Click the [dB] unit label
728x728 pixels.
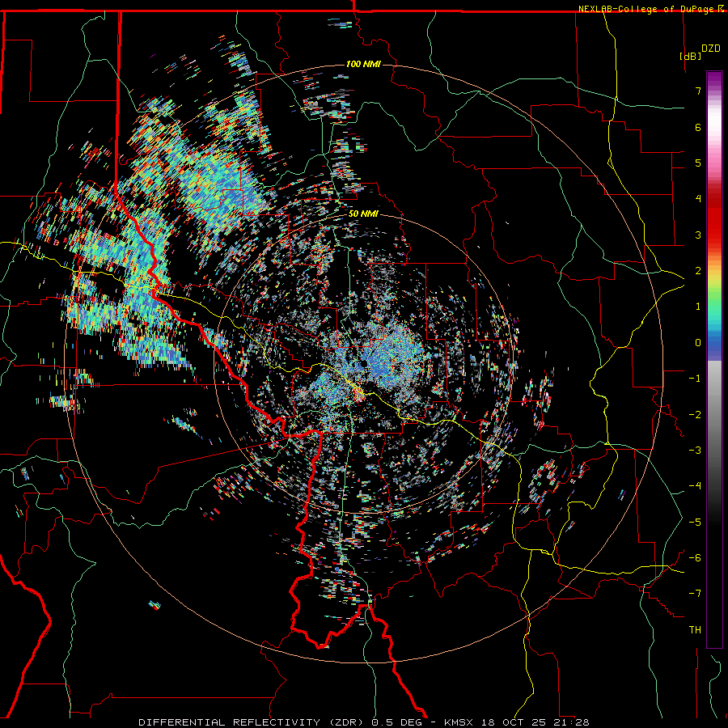[691, 56]
